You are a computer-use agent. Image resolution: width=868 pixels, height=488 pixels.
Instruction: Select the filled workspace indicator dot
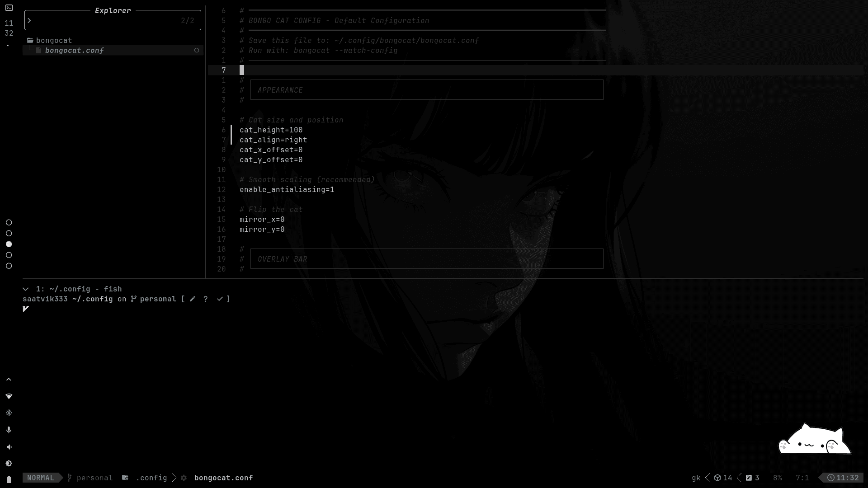pos(9,244)
